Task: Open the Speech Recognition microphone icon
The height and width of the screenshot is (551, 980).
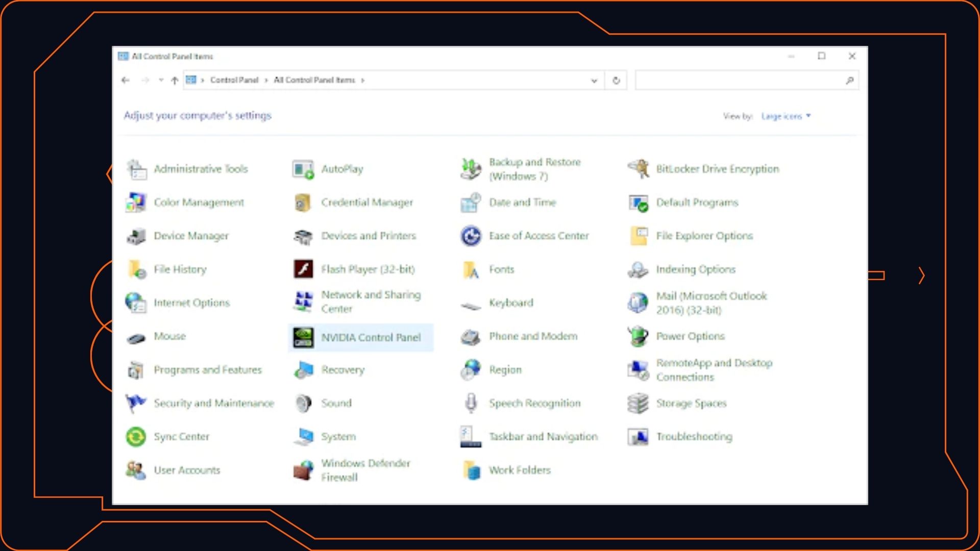Action: 471,404
